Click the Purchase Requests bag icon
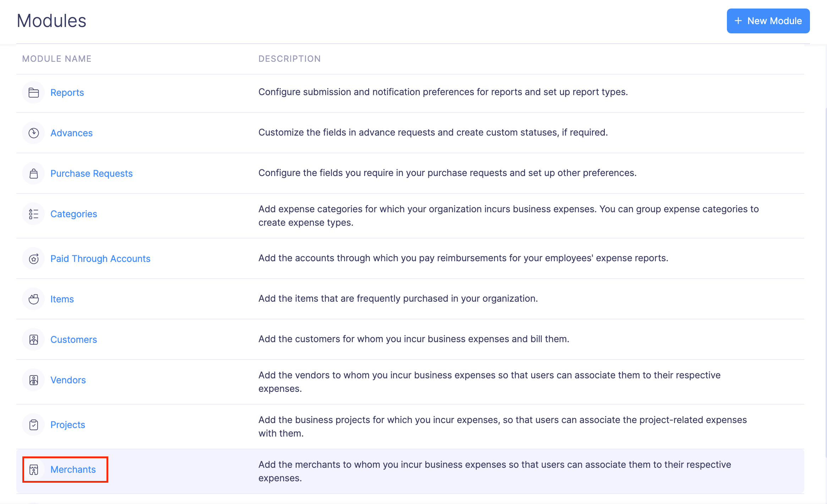827x504 pixels. [x=34, y=174]
